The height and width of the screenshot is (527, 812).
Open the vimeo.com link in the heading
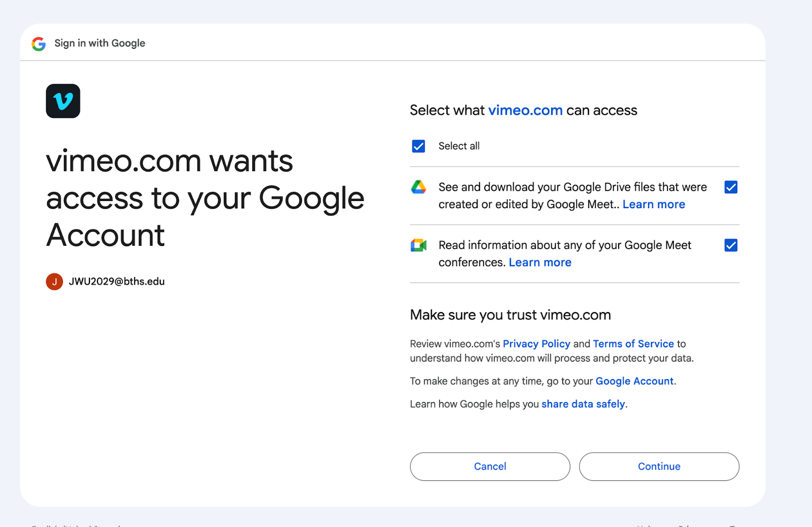(x=525, y=110)
